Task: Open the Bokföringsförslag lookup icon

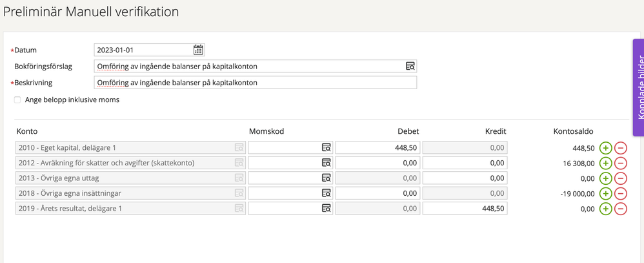Action: 410,66
